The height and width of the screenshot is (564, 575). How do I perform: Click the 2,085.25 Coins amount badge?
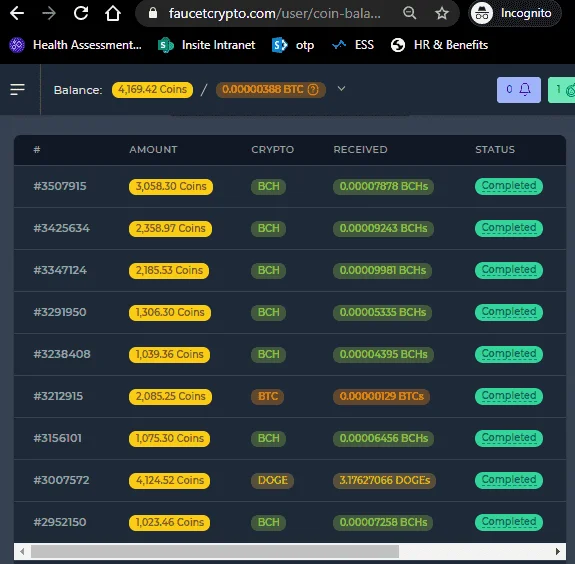[x=171, y=396]
